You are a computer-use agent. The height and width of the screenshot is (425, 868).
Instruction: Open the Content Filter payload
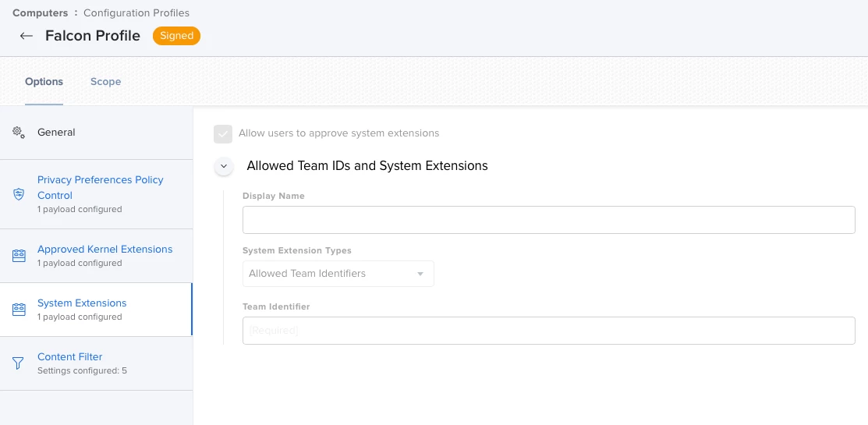[x=97, y=363]
